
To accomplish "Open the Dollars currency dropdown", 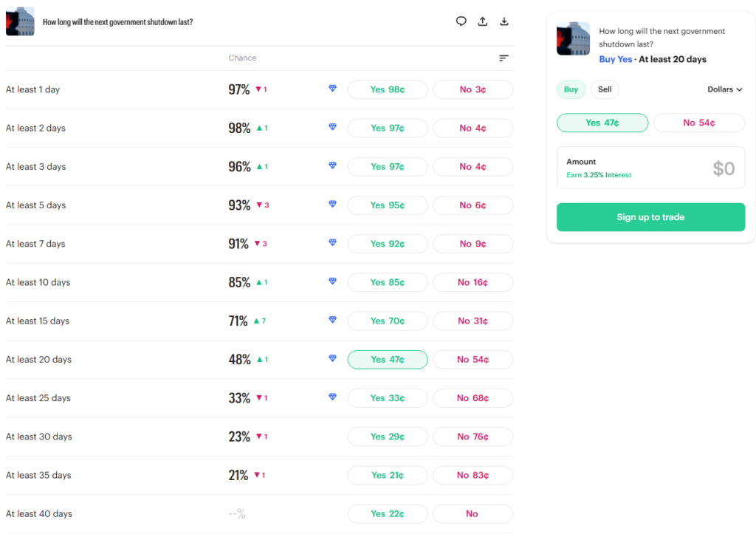I will point(724,89).
